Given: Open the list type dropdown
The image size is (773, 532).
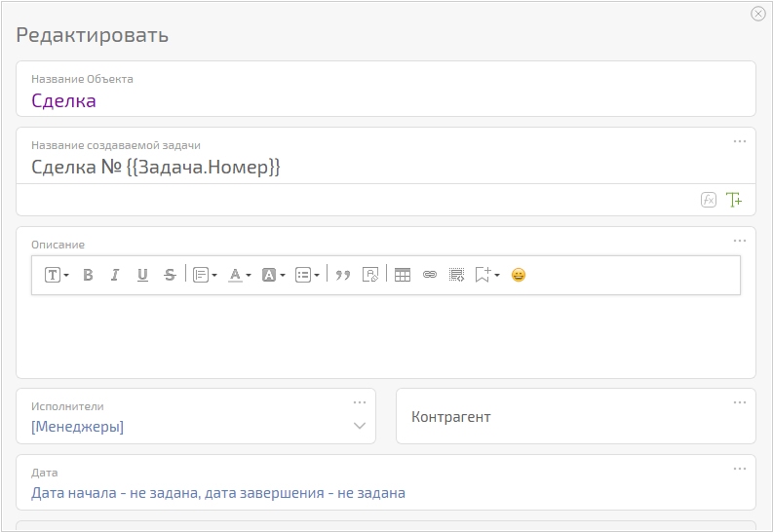Looking at the screenshot, I should (307, 275).
